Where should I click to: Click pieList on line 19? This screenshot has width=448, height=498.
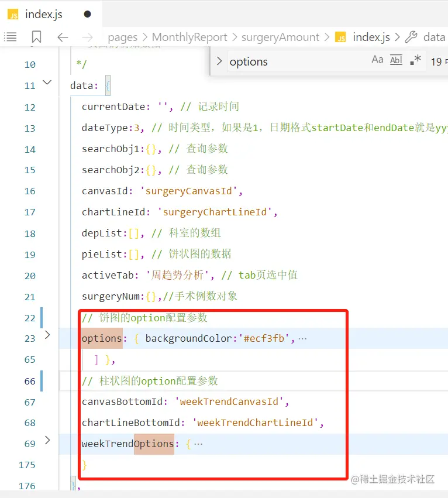click(x=102, y=254)
